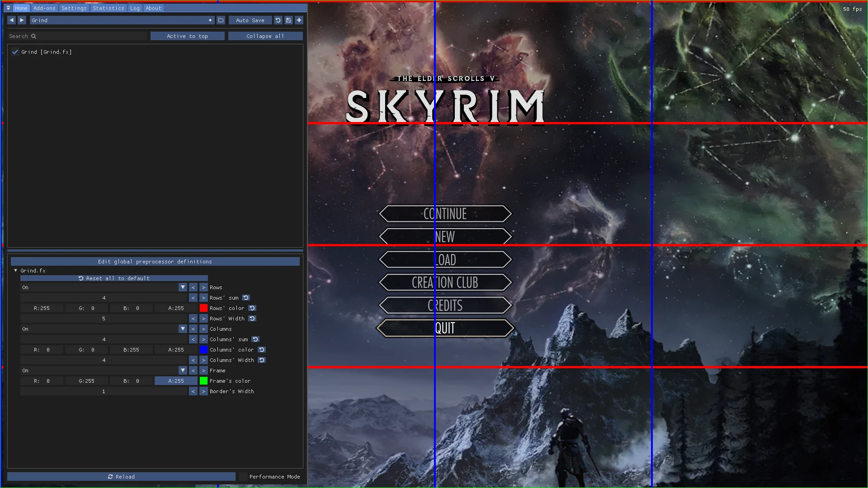This screenshot has height=488, width=868.
Task: Select LOAD in Skyrim menu
Action: point(445,260)
